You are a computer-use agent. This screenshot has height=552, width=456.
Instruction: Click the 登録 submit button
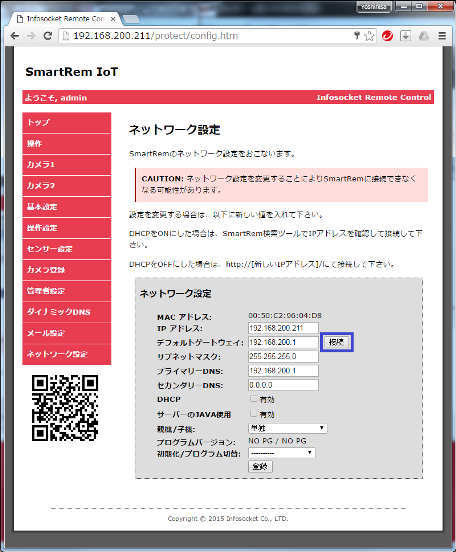(260, 466)
